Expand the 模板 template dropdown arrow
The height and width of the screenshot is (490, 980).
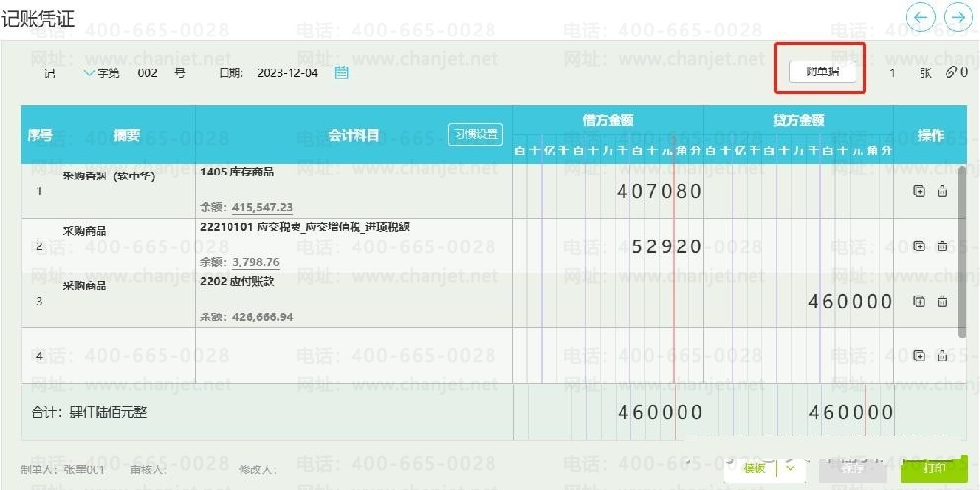coord(790,468)
